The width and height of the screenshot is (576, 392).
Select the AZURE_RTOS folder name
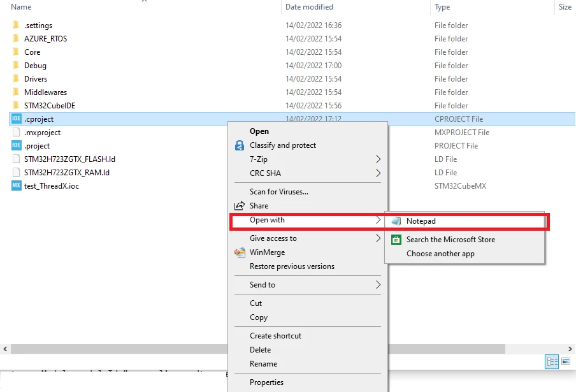(45, 39)
